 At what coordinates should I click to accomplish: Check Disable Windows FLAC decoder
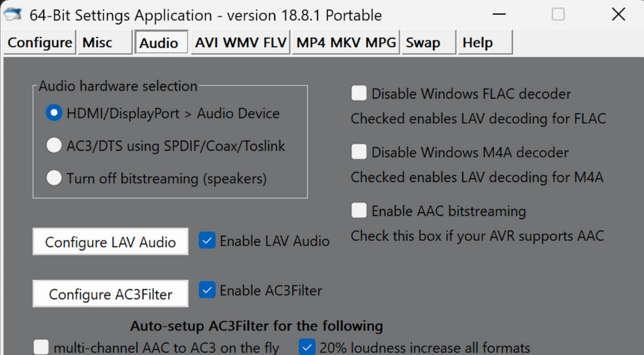[x=359, y=94]
